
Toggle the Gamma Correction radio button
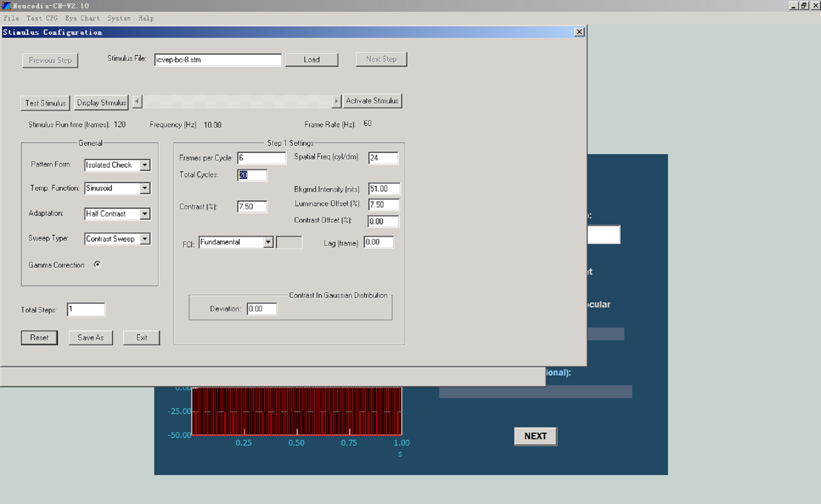click(98, 265)
